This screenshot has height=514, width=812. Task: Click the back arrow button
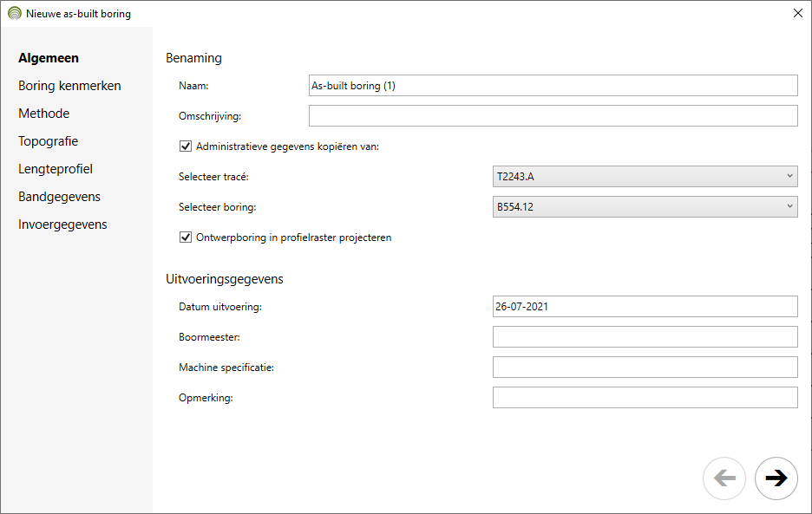[x=724, y=478]
